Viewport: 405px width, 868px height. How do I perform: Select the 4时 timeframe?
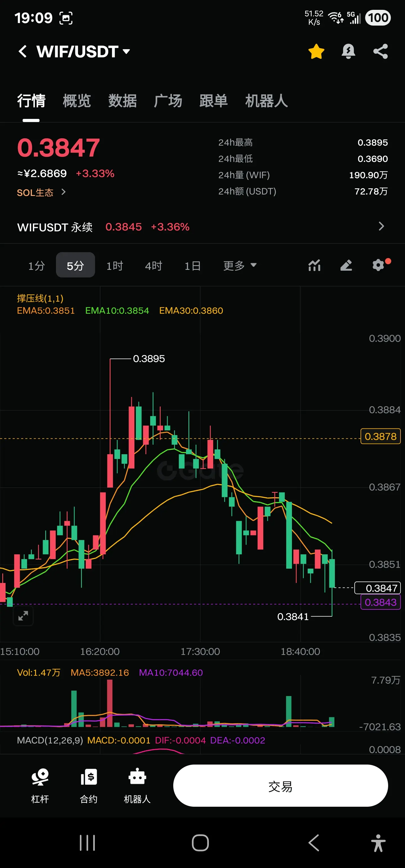(x=154, y=266)
